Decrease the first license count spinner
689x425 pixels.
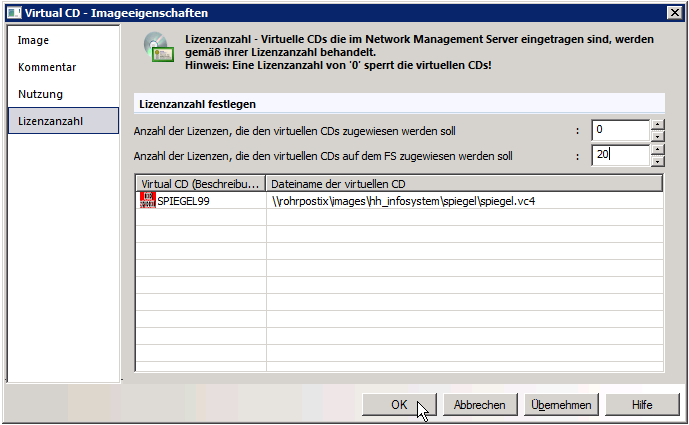[657, 136]
